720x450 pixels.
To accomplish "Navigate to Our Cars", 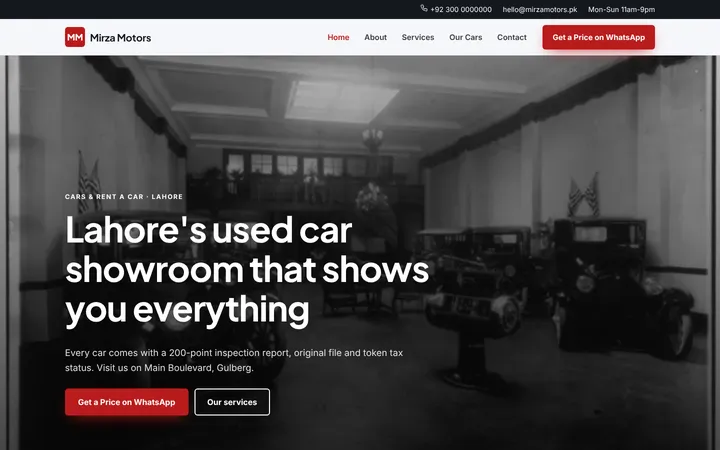I will pos(466,37).
